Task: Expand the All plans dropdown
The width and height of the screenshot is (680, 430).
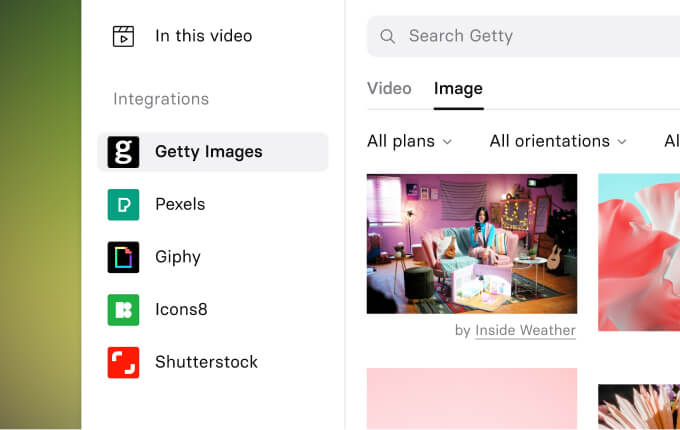Action: pos(410,141)
